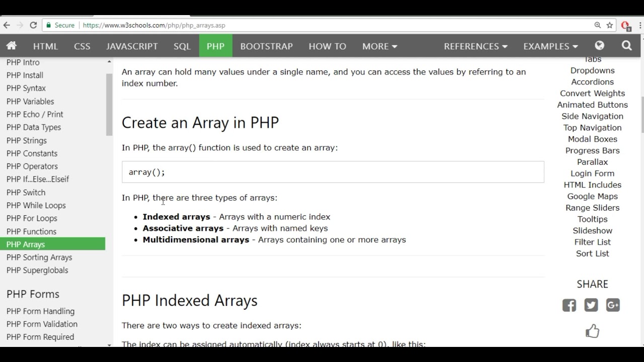644x362 pixels.
Task: Open PHP Sorting Arrays in sidebar
Action: pos(39,257)
